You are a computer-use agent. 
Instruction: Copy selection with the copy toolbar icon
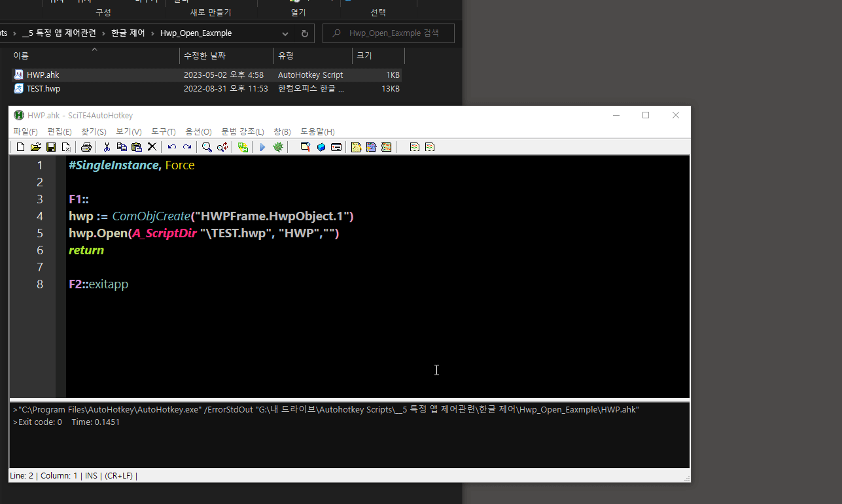pyautogui.click(x=122, y=147)
